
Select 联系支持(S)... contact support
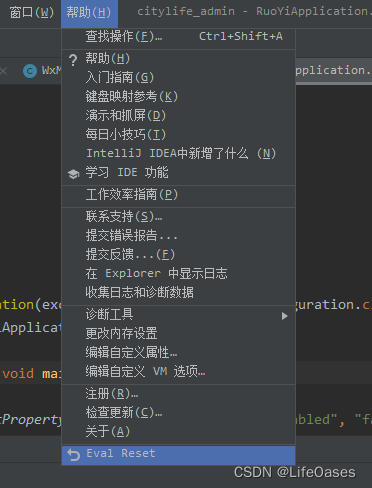[178, 217]
